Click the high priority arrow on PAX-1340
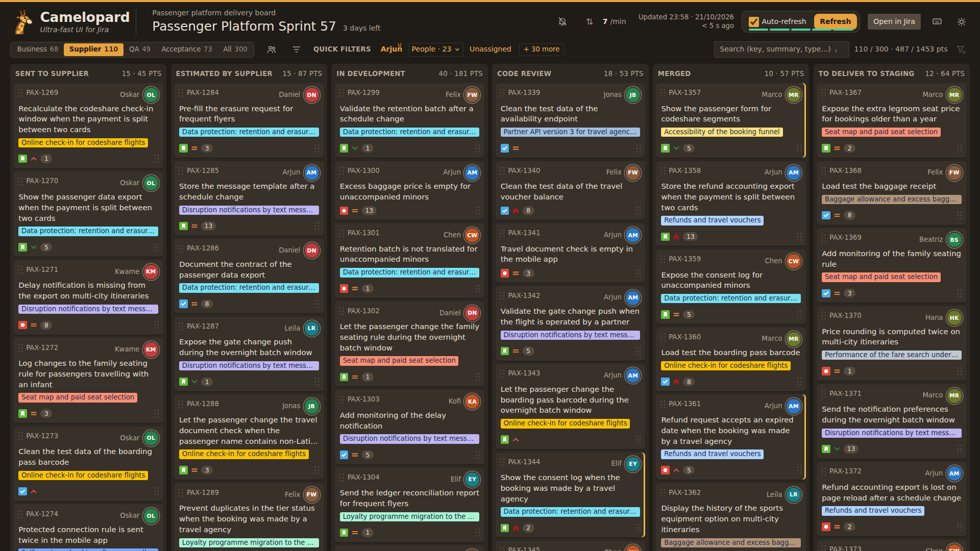Viewport: 980px width, 551px height. point(516,211)
